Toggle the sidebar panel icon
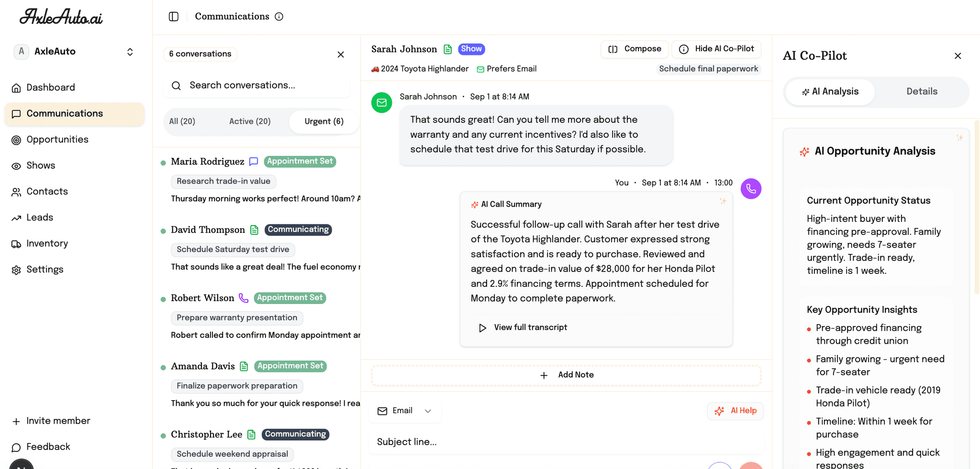Viewport: 980px width, 469px height. coord(174,17)
